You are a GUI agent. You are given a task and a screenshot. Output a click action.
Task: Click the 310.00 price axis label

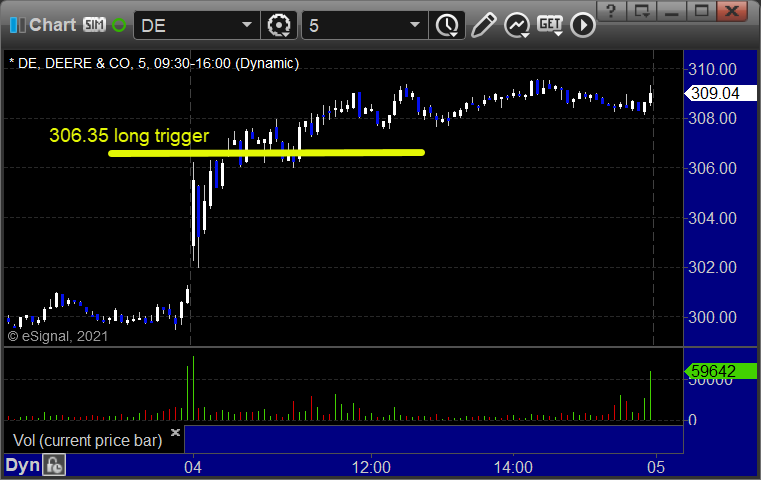[712, 69]
